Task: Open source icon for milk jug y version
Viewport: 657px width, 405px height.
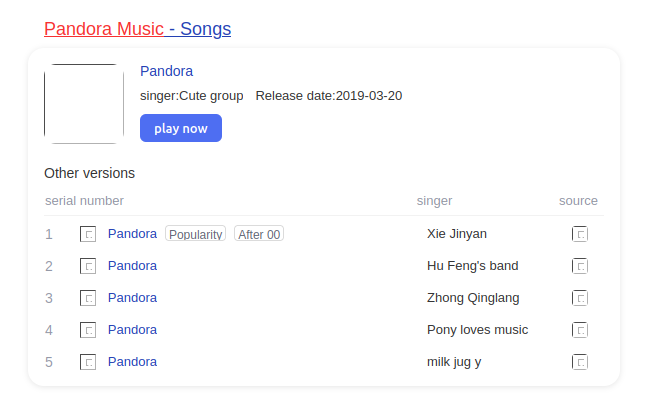Action: point(580,362)
